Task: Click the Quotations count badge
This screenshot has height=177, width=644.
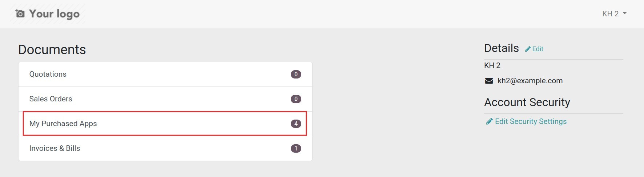Action: 296,74
